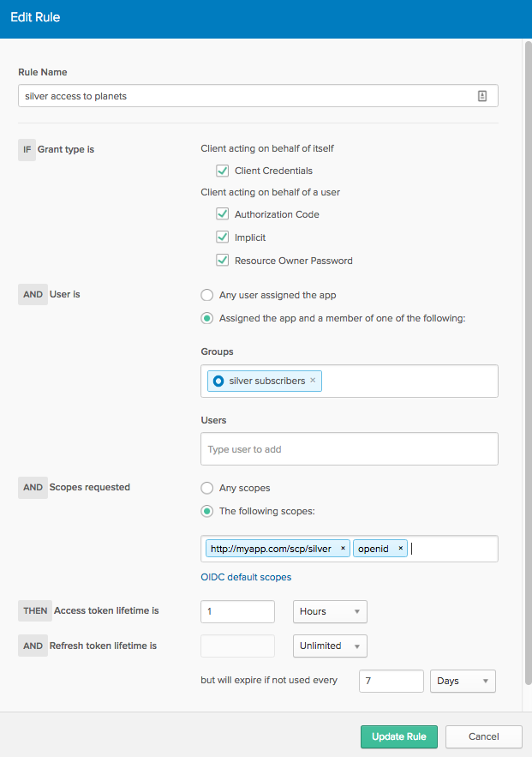Choose the Any scopes radio option

(x=206, y=488)
